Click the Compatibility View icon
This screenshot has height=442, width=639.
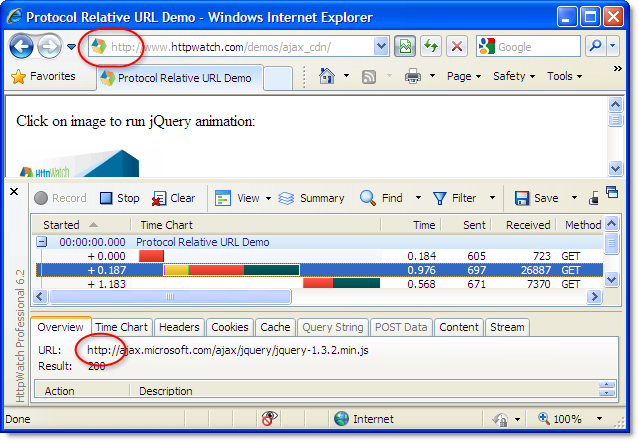point(405,46)
